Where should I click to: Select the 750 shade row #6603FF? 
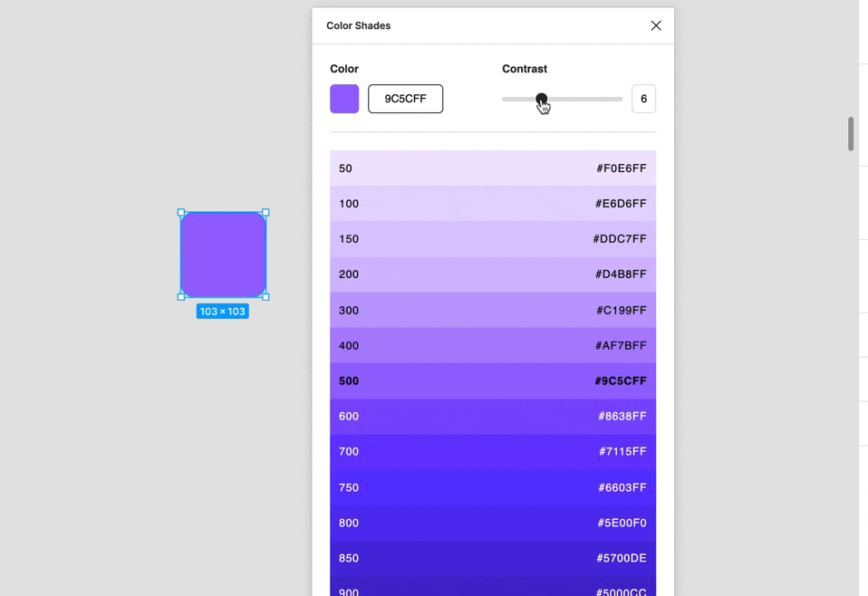pyautogui.click(x=493, y=487)
